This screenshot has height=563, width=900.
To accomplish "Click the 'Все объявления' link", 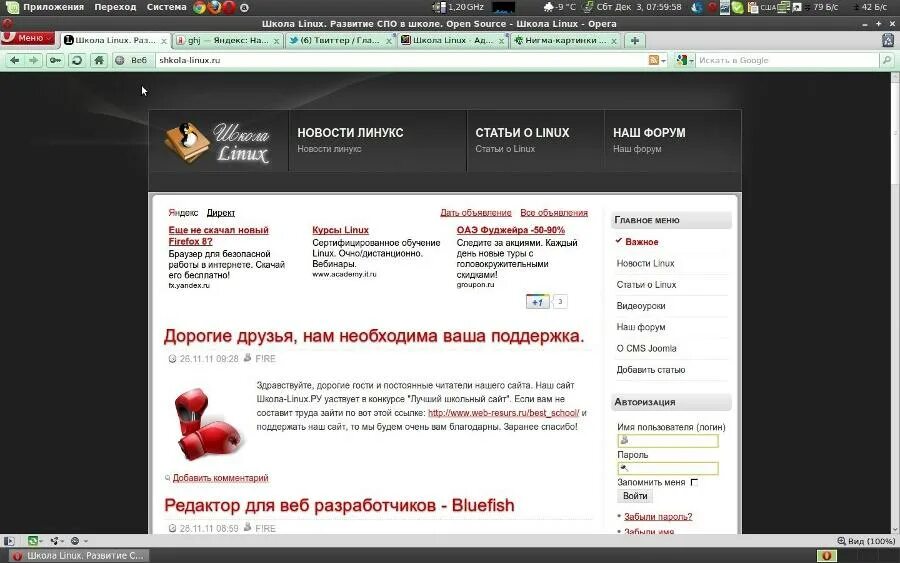I will point(554,213).
